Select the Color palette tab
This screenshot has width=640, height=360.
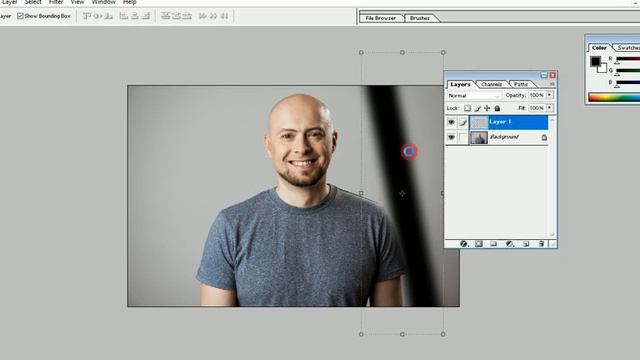tap(599, 48)
